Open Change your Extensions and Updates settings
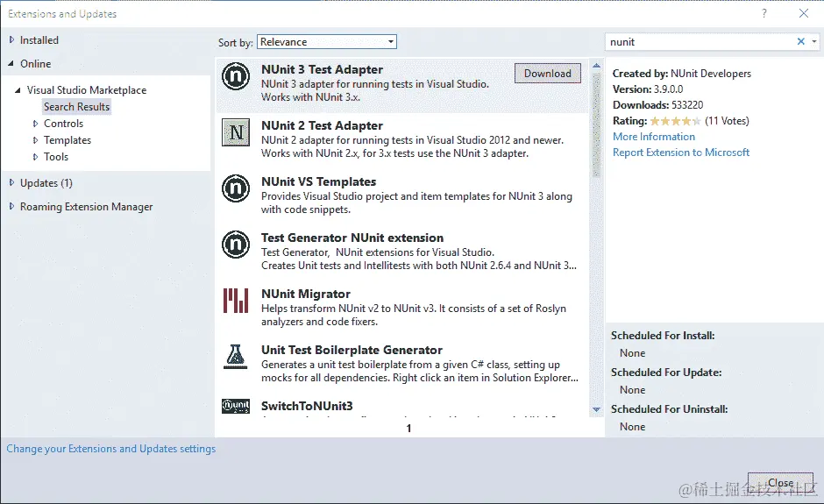Image resolution: width=824 pixels, height=504 pixels. coord(110,449)
